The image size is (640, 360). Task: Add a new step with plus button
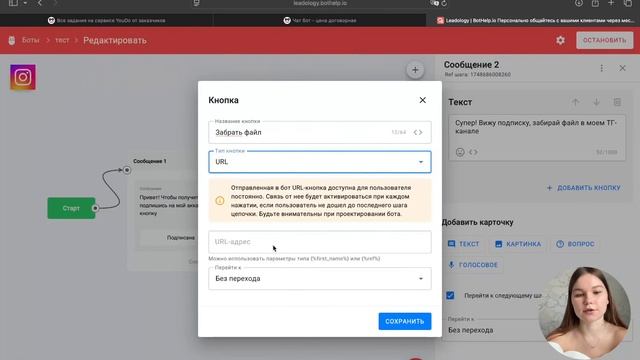[x=415, y=70]
